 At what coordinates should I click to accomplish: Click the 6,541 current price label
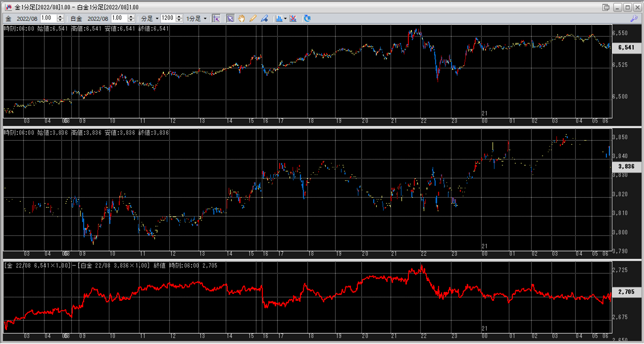pyautogui.click(x=626, y=48)
